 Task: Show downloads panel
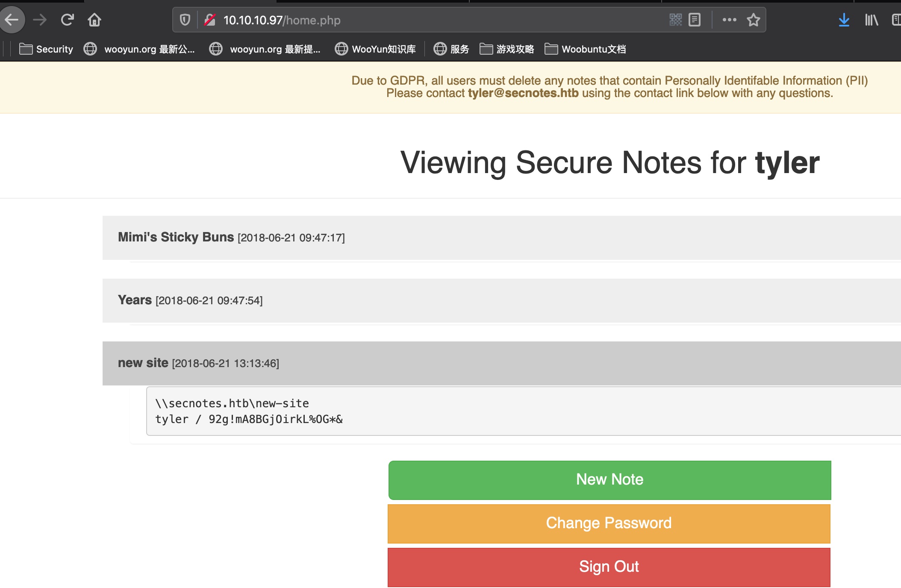click(x=844, y=20)
